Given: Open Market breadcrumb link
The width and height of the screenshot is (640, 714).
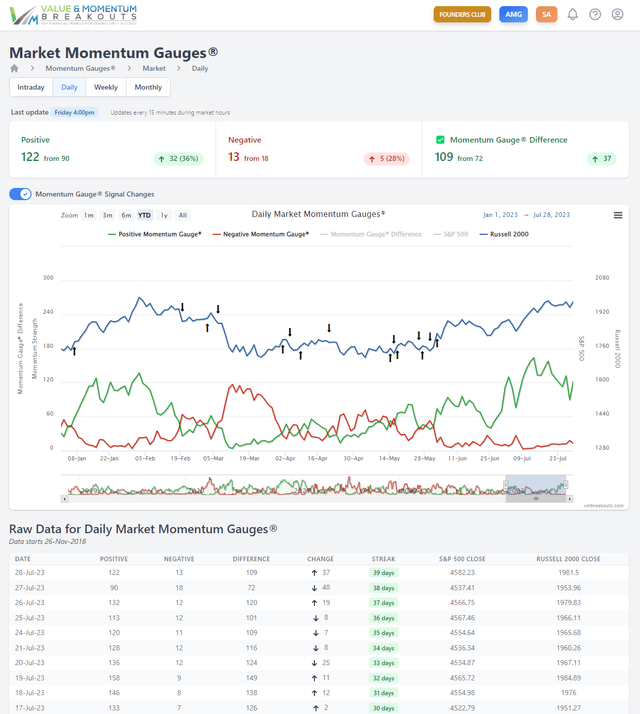Looking at the screenshot, I should (x=154, y=68).
